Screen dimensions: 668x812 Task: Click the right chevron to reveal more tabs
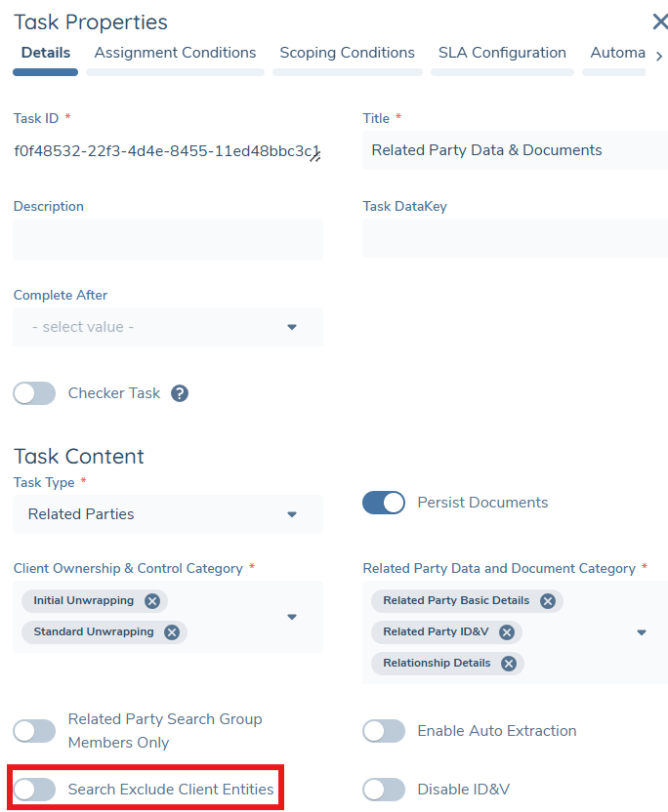pos(660,57)
